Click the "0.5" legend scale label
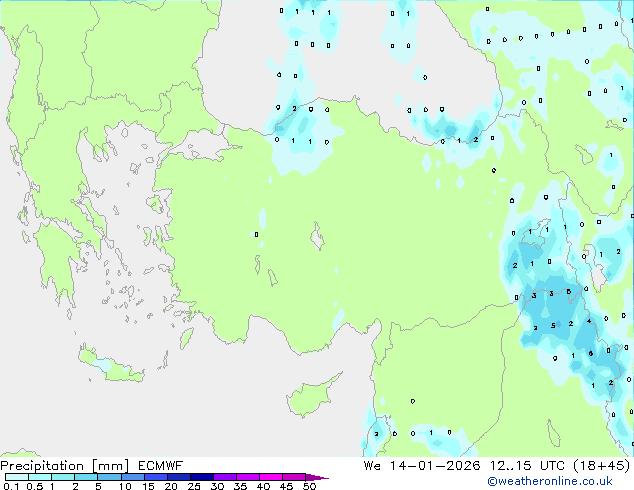The height and width of the screenshot is (490, 634). point(35,486)
